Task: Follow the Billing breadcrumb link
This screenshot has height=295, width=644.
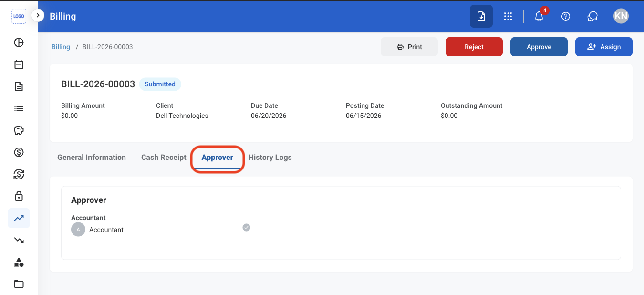Action: pos(61,47)
